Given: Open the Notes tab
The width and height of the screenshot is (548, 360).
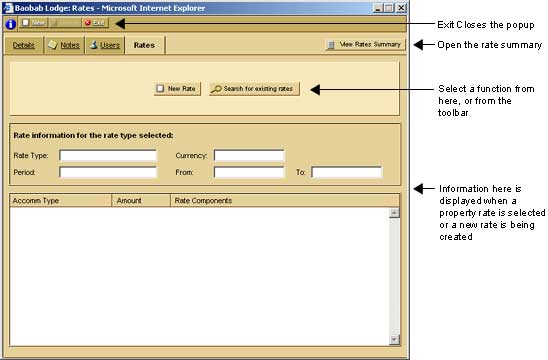Looking at the screenshot, I should 64,45.
